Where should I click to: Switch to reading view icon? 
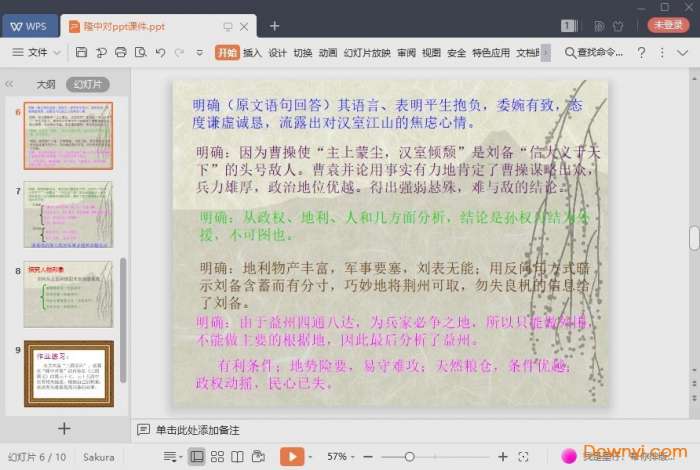238,456
